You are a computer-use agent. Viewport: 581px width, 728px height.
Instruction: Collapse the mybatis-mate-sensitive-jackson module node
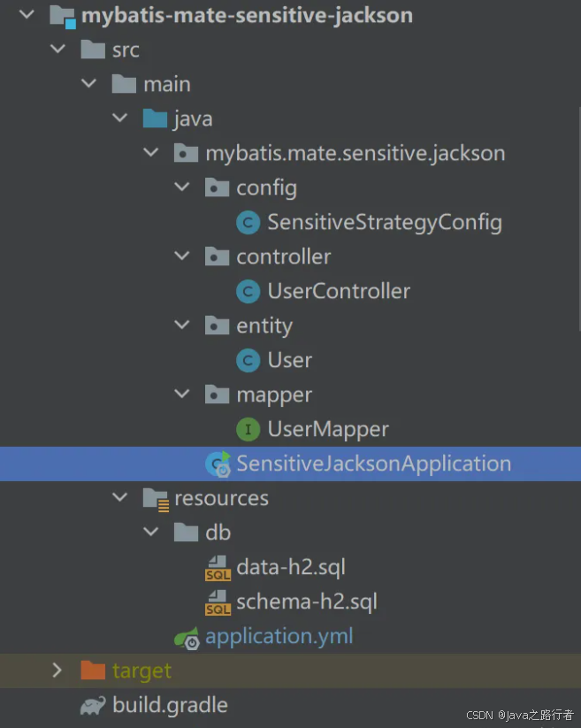point(27,15)
